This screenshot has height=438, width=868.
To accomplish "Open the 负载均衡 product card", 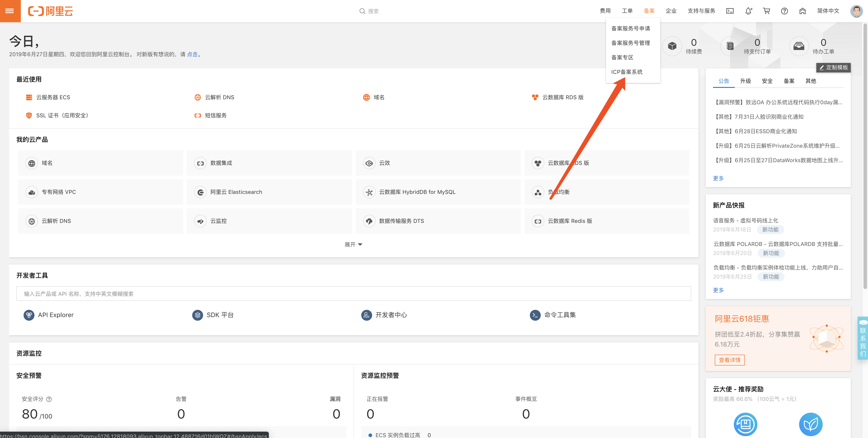I will pos(606,192).
